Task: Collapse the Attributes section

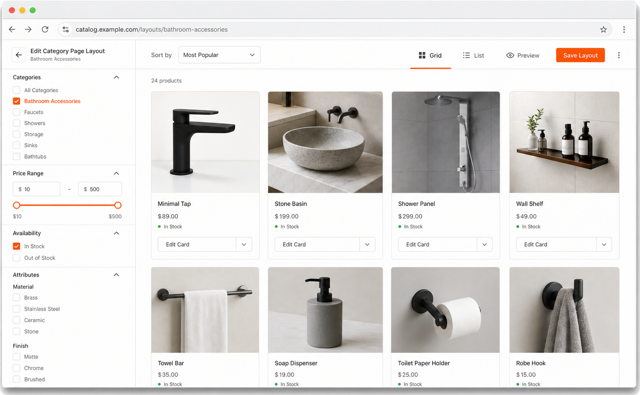Action: click(116, 275)
